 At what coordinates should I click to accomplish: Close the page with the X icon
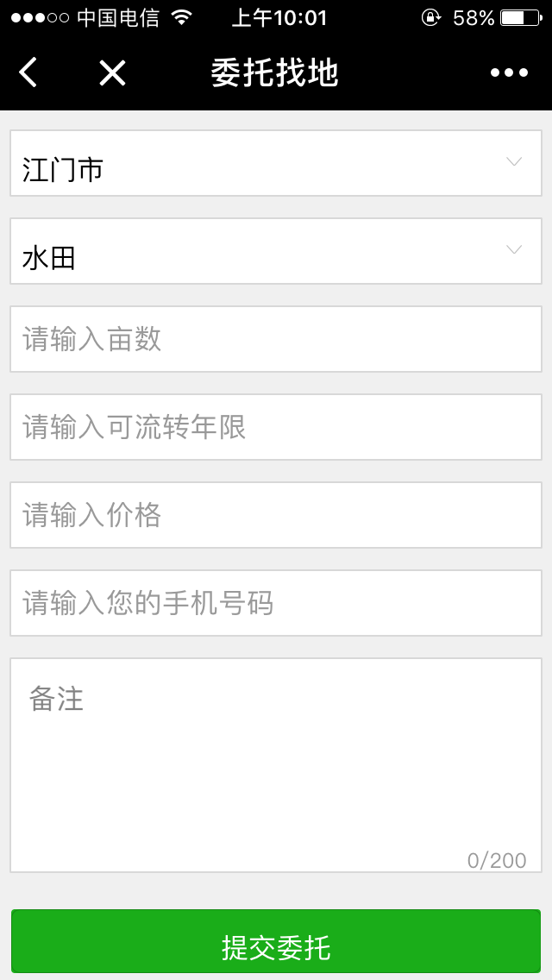coord(112,73)
